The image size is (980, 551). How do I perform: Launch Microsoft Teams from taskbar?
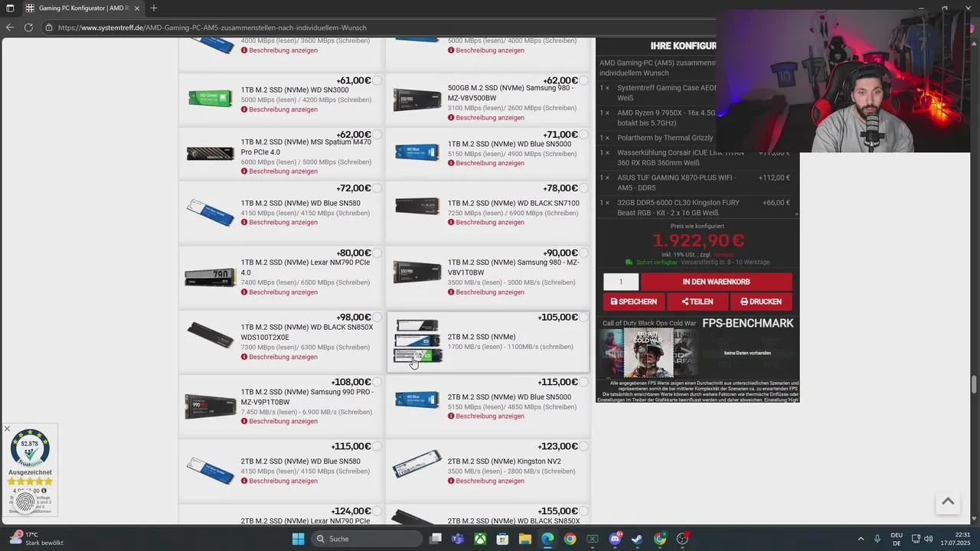pyautogui.click(x=458, y=539)
